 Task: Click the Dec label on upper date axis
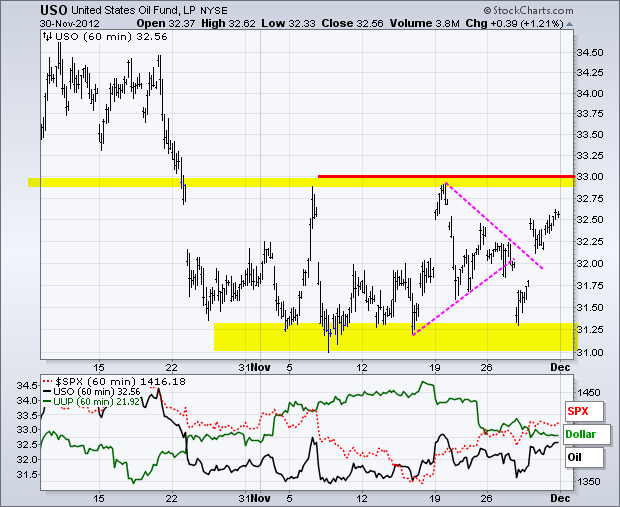[x=560, y=367]
